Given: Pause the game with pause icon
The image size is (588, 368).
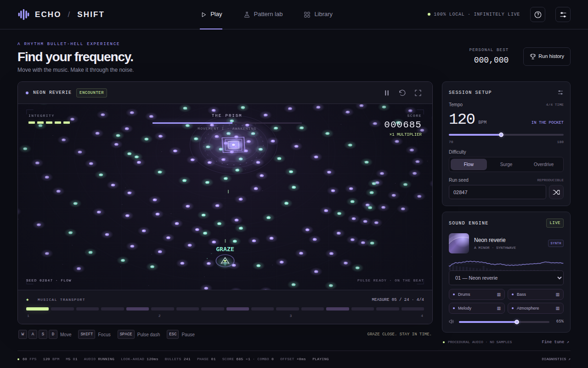Looking at the screenshot, I should [387, 93].
